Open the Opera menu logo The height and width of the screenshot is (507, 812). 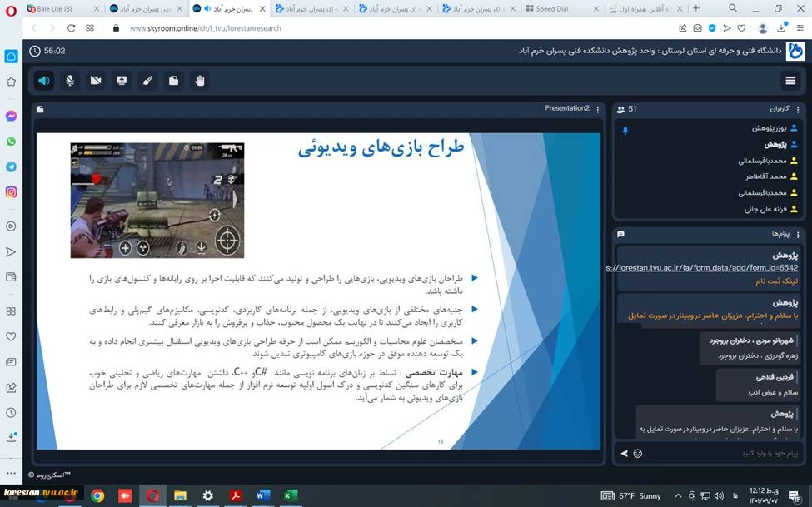tap(11, 10)
